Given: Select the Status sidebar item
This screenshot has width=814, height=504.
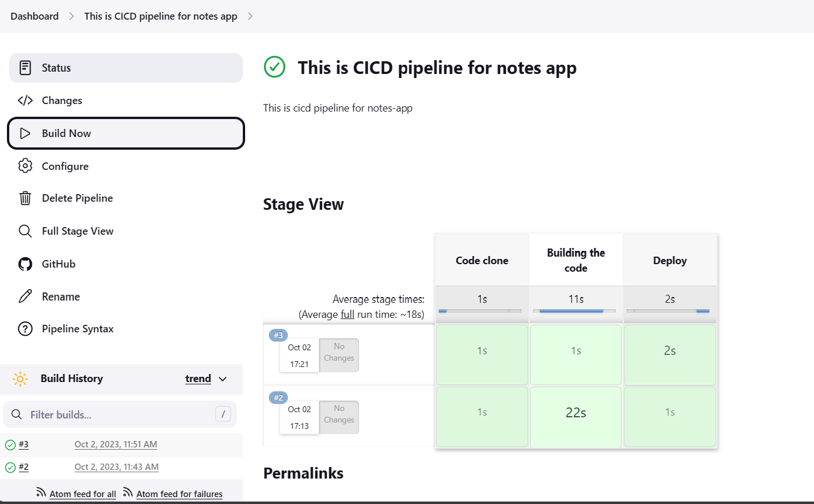Looking at the screenshot, I should tap(126, 68).
